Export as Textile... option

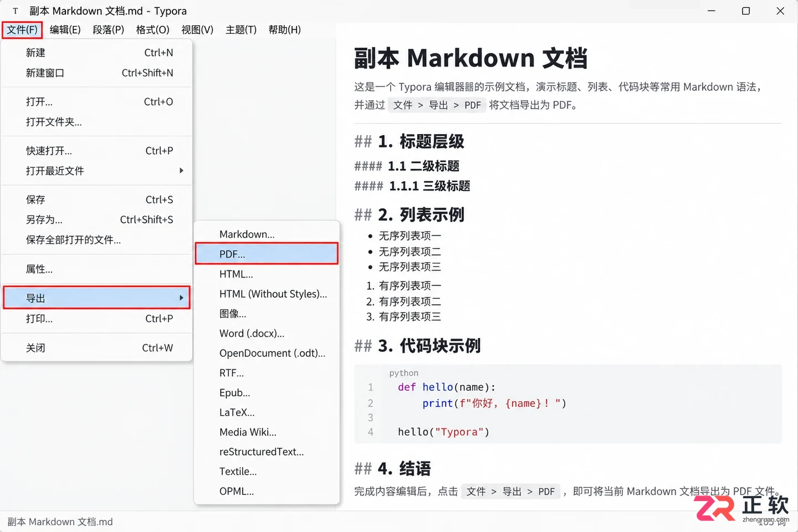click(267, 472)
